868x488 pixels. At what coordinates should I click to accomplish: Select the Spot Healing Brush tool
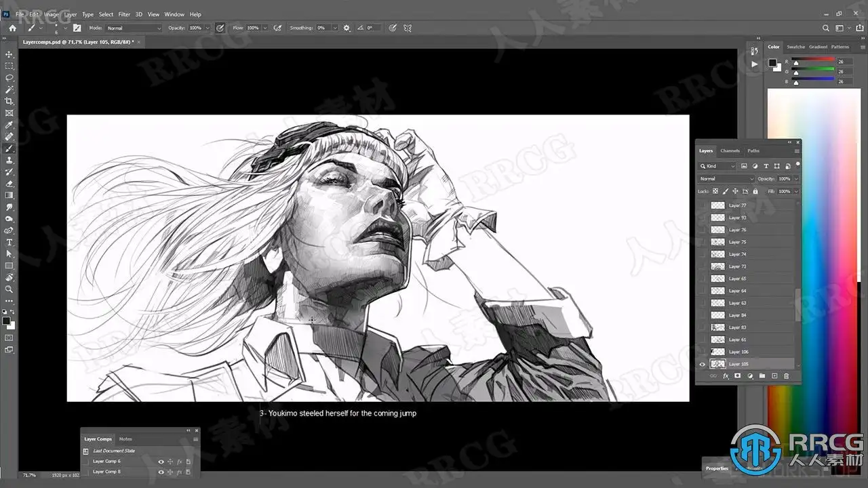pos(9,136)
